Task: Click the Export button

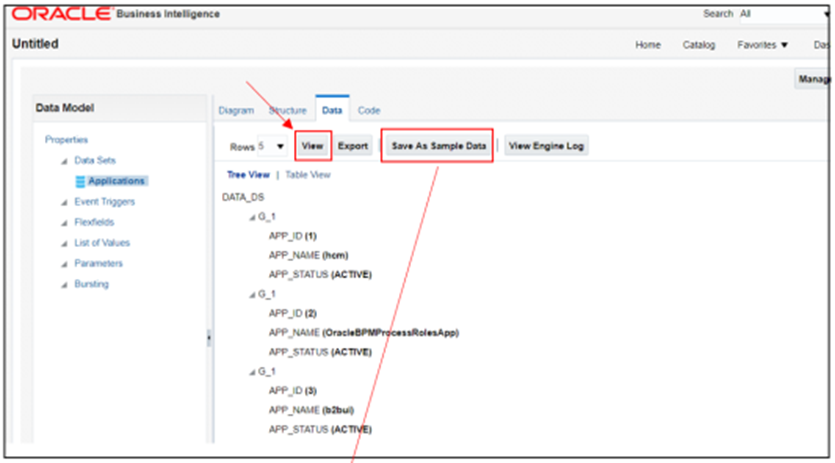Action: (x=353, y=145)
